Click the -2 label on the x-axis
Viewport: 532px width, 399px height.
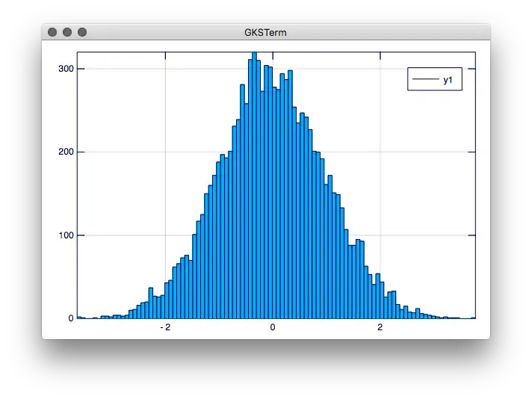(x=165, y=327)
